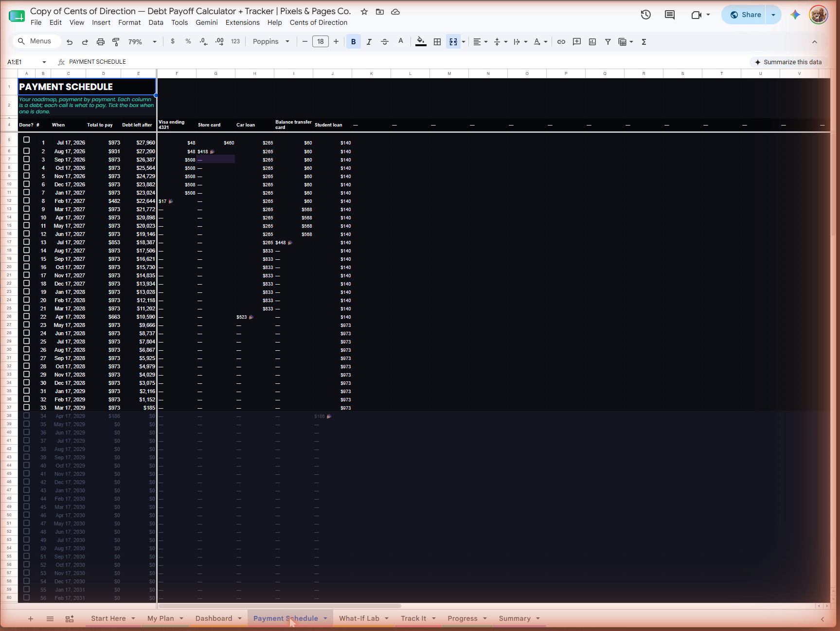Open the Insert menu
Image resolution: width=840 pixels, height=631 pixels.
101,22
